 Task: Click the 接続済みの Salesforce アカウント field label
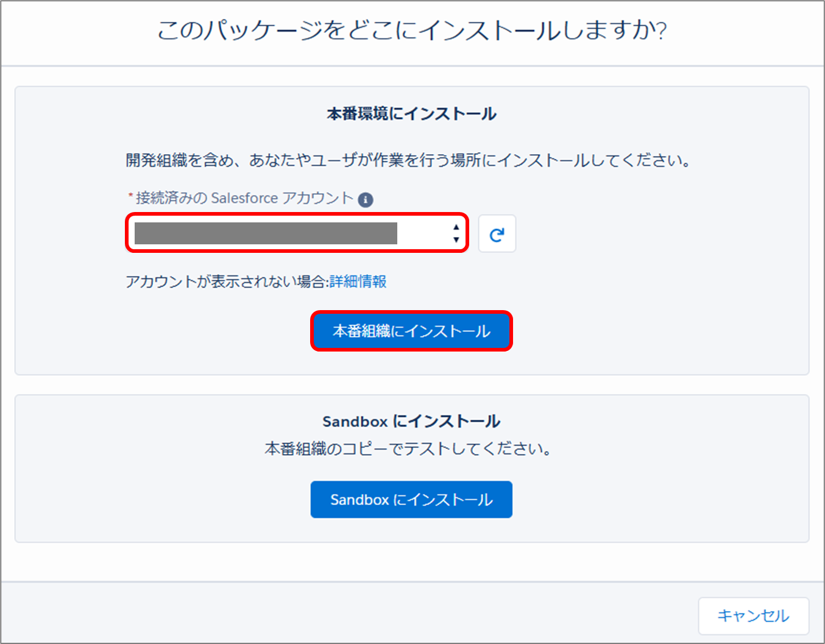(244, 198)
